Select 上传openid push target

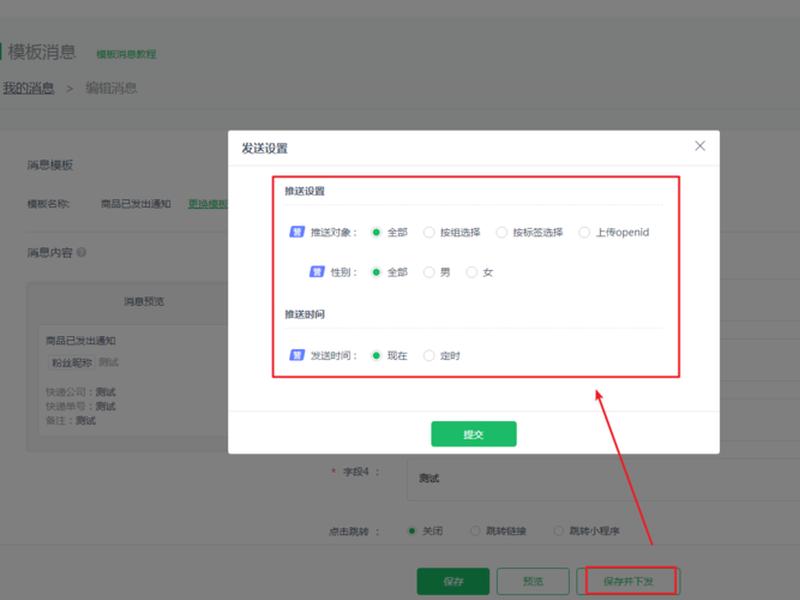pyautogui.click(x=584, y=233)
